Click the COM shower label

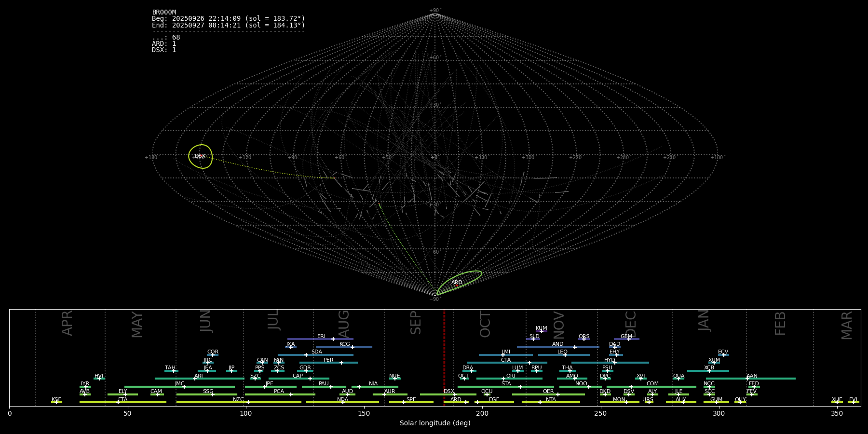point(652,384)
